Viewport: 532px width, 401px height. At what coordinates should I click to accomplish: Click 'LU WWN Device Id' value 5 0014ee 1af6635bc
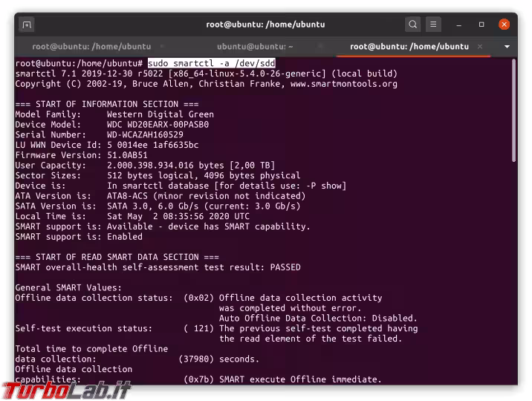[152, 145]
